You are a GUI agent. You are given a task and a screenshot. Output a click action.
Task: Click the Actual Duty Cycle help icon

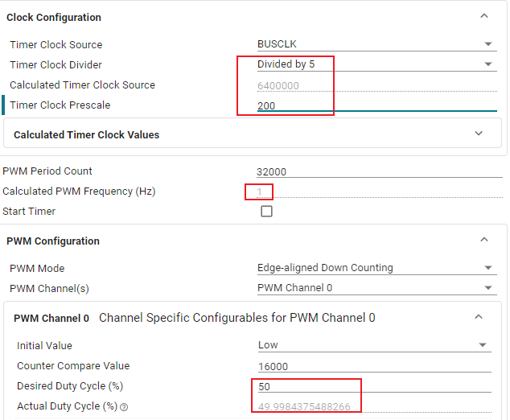[x=124, y=407]
